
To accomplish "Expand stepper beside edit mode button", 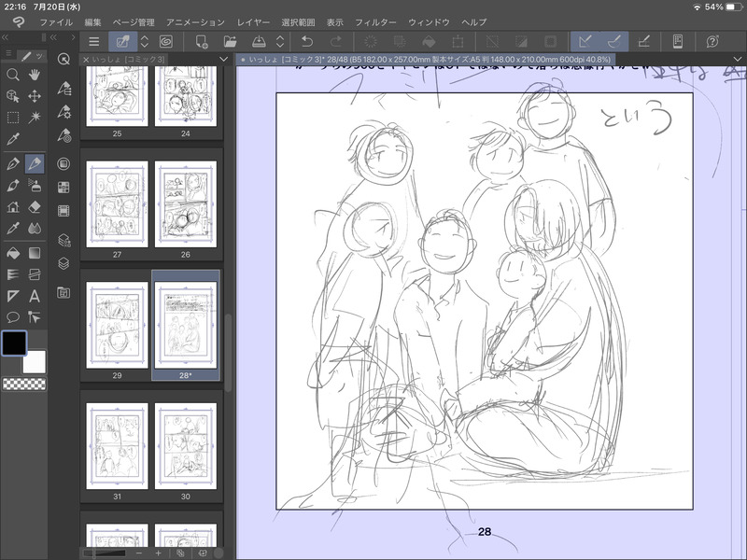I will (x=145, y=42).
